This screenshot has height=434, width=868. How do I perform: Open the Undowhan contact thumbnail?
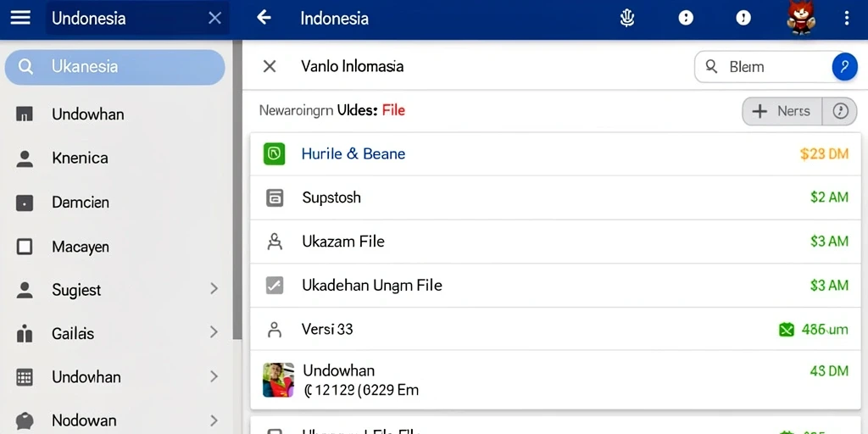pyautogui.click(x=278, y=380)
